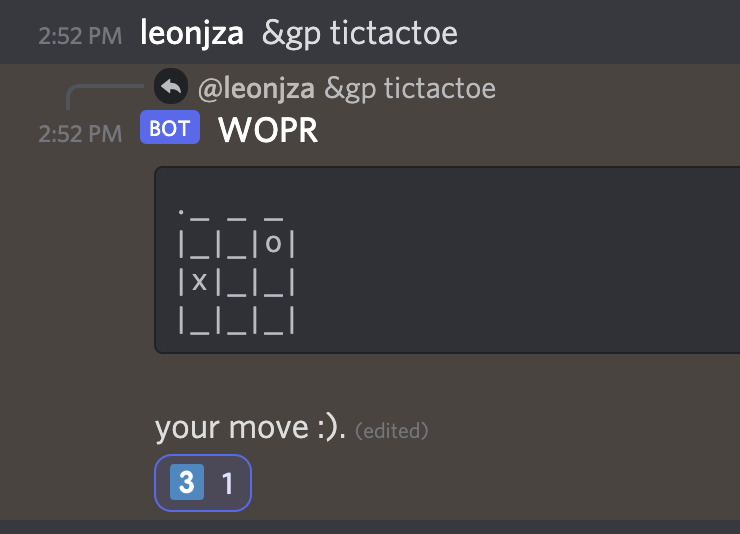Click the 2:52 PM timestamp beside the BOT badge
740x534 pixels.
[x=80, y=133]
